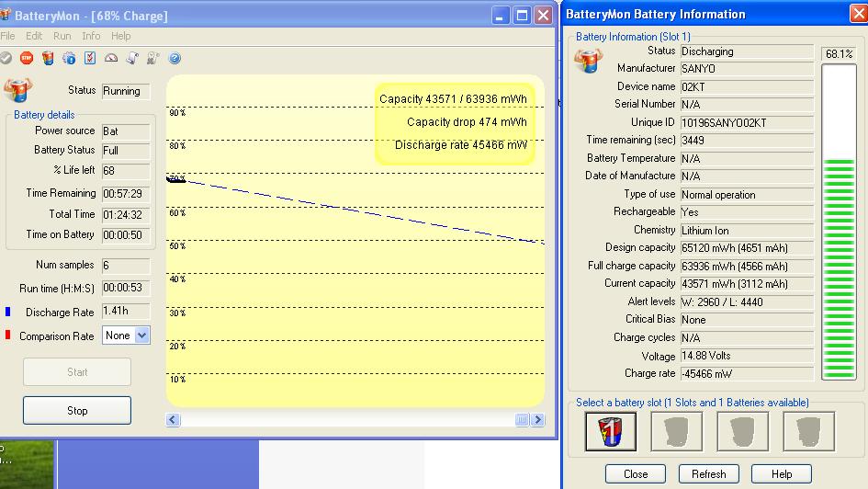Image resolution: width=868 pixels, height=489 pixels.
Task: Click the Unique ID value 10196SANYO02KT
Action: (x=747, y=123)
